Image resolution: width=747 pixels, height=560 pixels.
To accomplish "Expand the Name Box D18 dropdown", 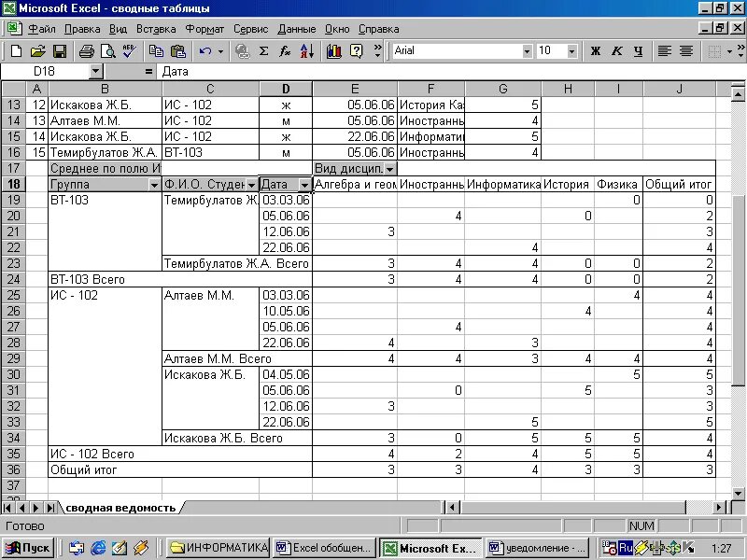I will point(96,72).
